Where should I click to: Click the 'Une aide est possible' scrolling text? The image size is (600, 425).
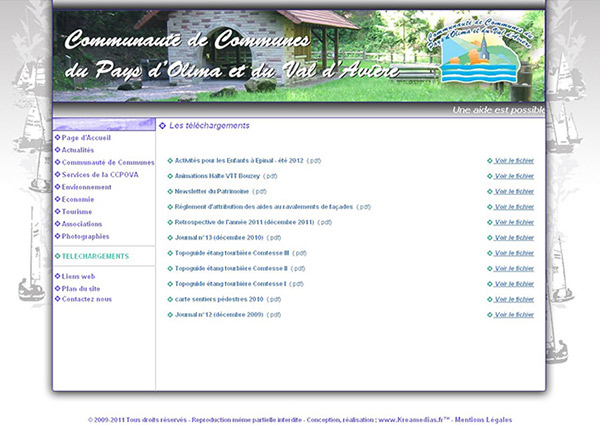click(x=499, y=110)
